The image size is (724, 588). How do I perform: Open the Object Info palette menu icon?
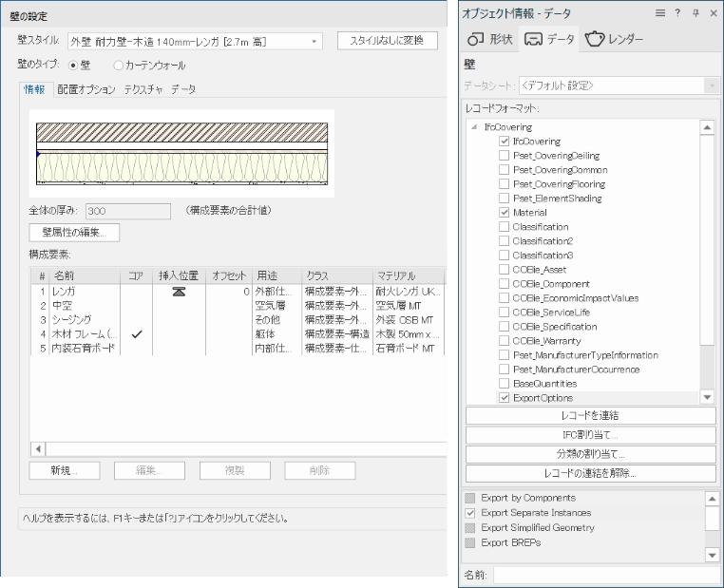(x=659, y=12)
